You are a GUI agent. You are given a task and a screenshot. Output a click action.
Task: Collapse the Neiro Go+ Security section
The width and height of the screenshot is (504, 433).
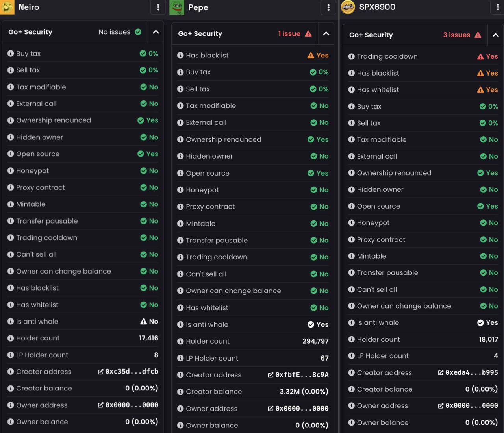point(156,32)
